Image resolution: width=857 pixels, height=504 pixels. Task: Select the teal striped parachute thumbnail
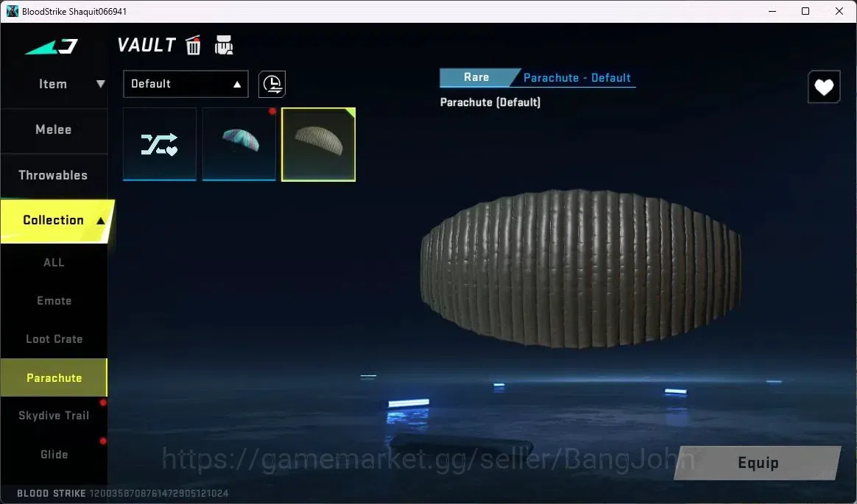pyautogui.click(x=239, y=144)
